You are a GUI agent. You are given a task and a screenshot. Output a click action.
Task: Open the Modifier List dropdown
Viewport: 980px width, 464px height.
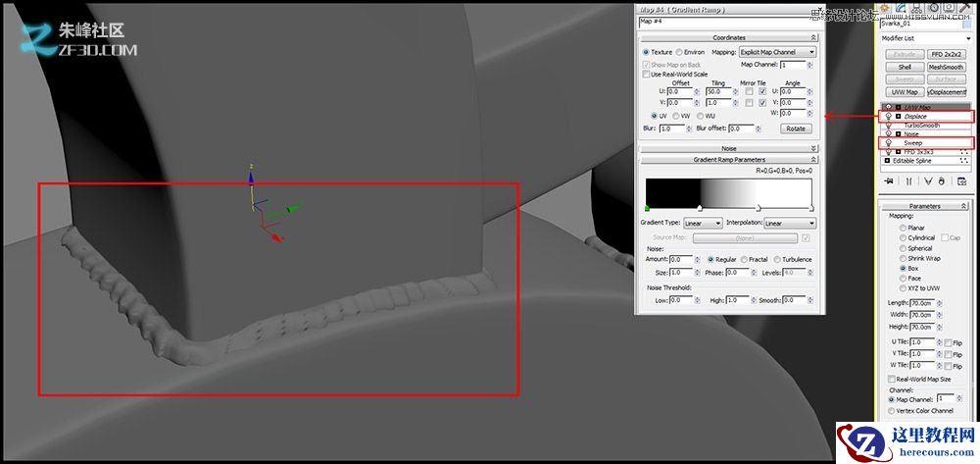click(x=926, y=38)
